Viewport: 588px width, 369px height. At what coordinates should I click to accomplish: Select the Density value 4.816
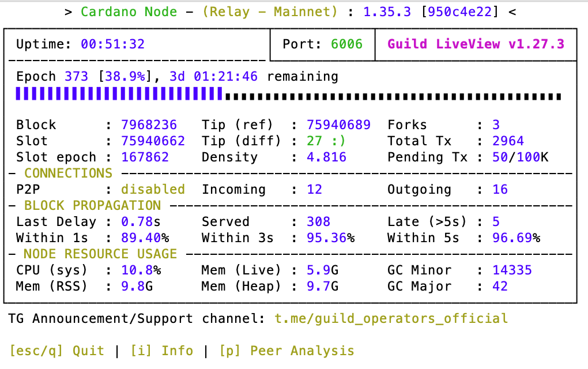(327, 157)
